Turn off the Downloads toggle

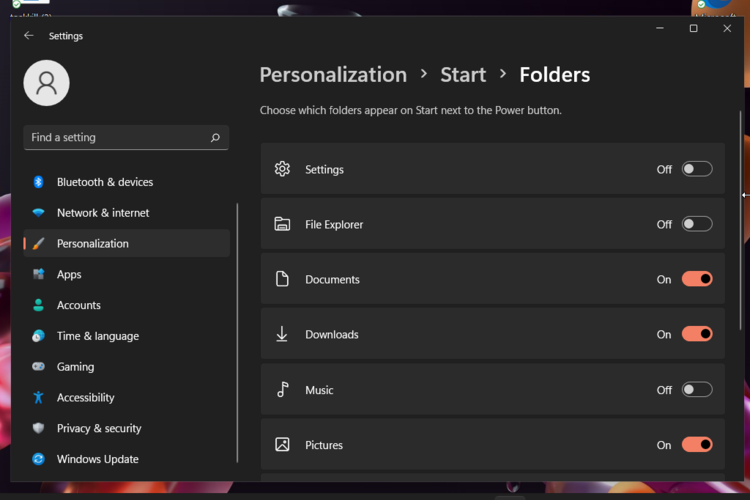click(697, 334)
